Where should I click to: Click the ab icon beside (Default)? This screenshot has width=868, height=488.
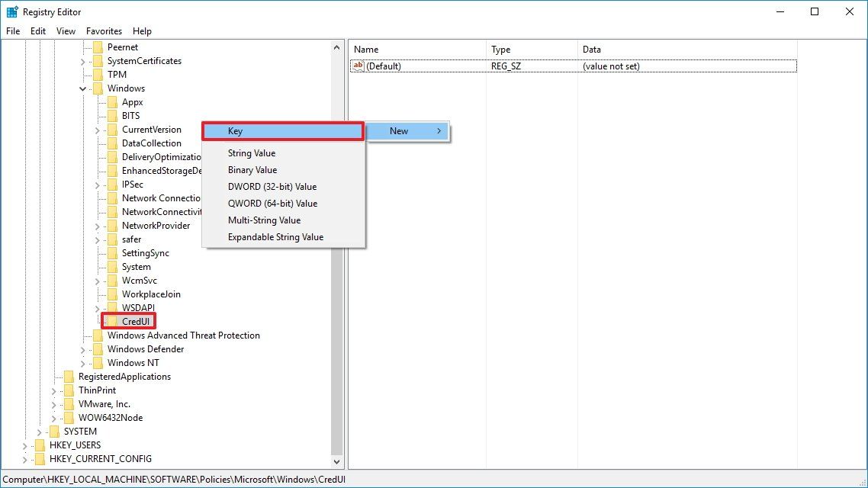(x=358, y=66)
